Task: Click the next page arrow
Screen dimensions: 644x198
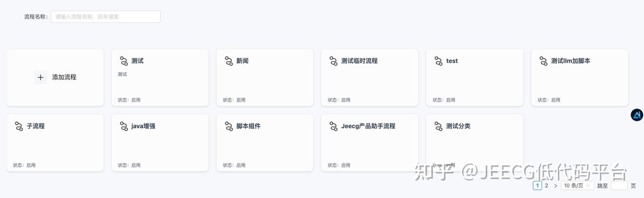Action: click(555, 185)
